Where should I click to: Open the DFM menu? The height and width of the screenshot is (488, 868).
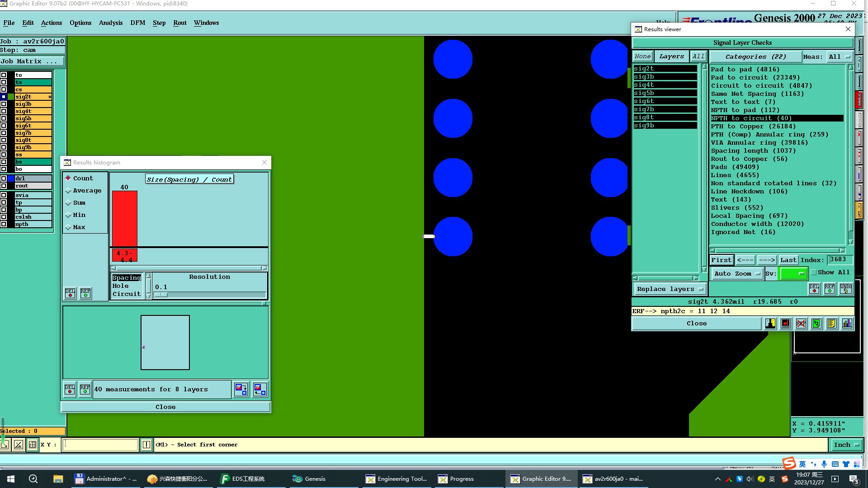point(137,23)
